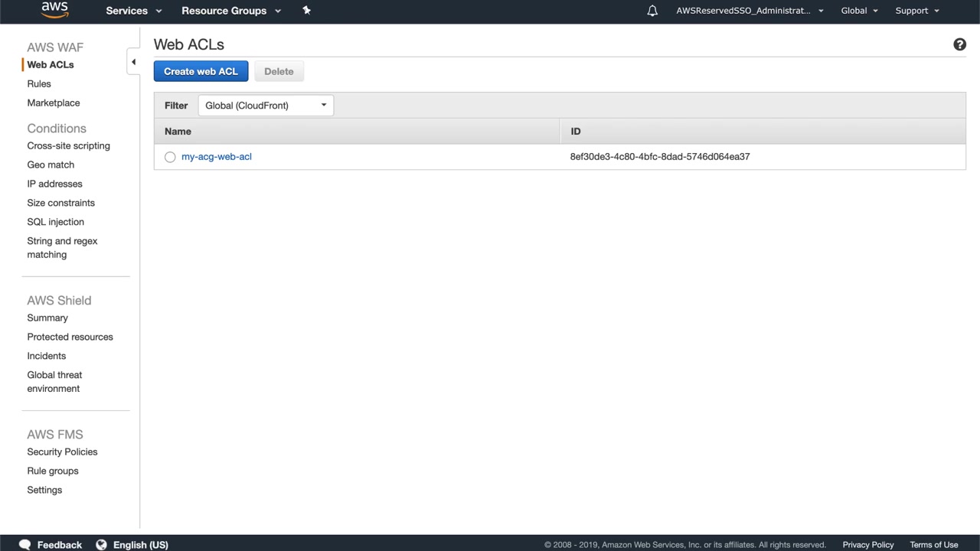Click the AWS FMS sidebar heading
This screenshot has width=980, height=551.
tap(55, 435)
